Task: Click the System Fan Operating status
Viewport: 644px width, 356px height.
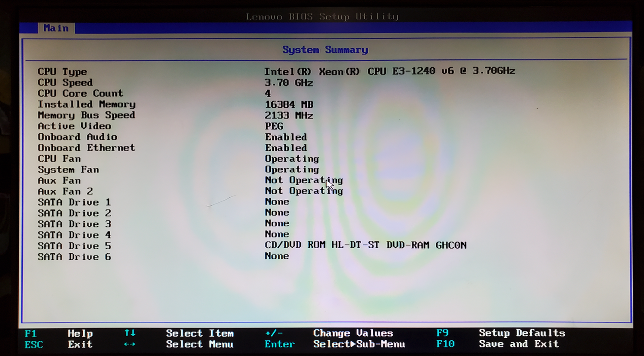Action: coord(292,169)
